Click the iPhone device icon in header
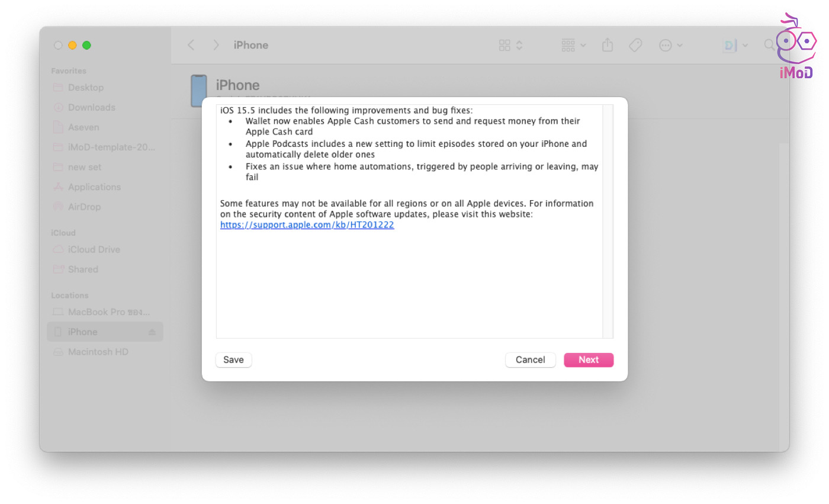 click(199, 91)
